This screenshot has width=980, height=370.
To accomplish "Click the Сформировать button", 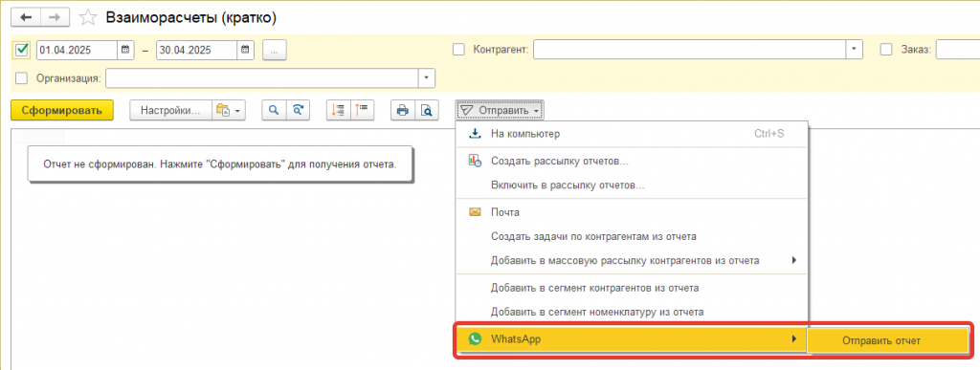I will [x=62, y=111].
